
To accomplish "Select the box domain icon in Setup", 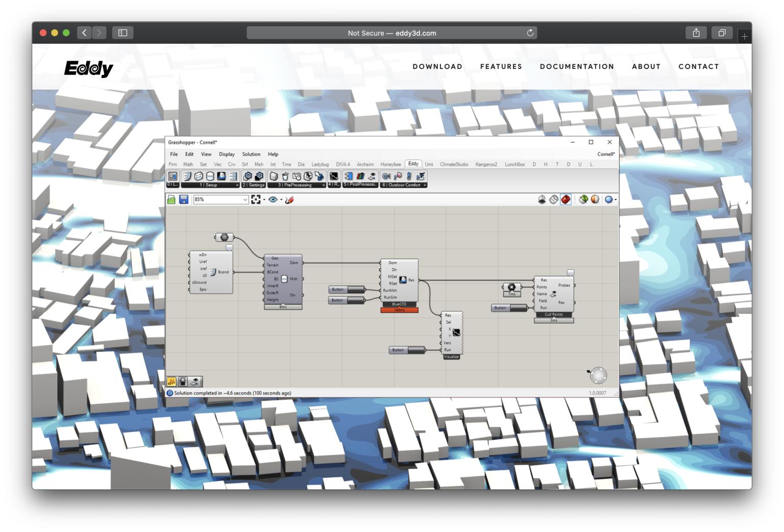I will coord(199,176).
